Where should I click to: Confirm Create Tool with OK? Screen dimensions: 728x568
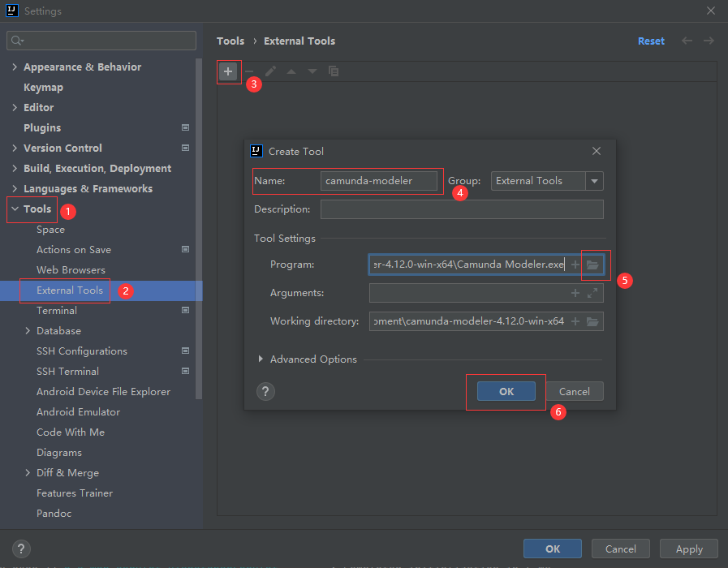[506, 391]
